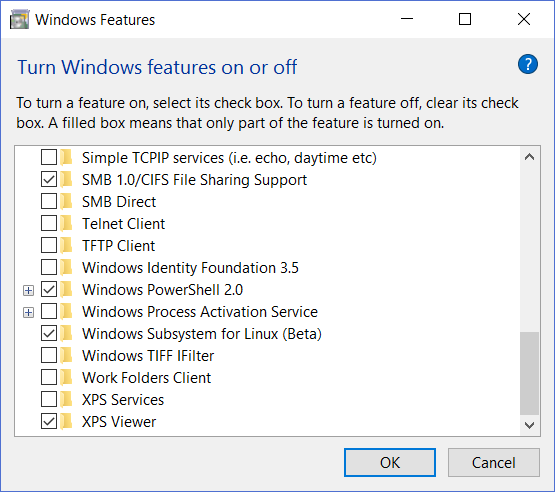Click the Windows Features title bar icon
The image size is (555, 492).
click(x=19, y=19)
